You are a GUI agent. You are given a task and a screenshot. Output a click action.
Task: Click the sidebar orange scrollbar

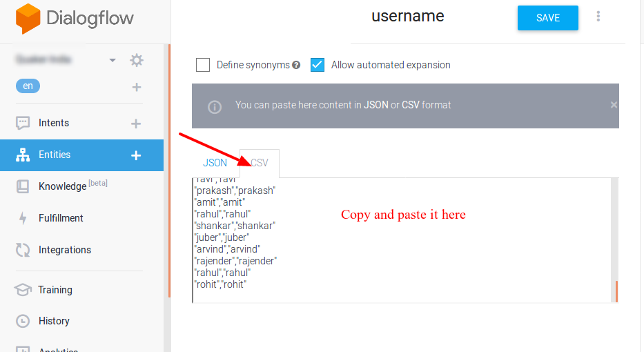point(169,170)
